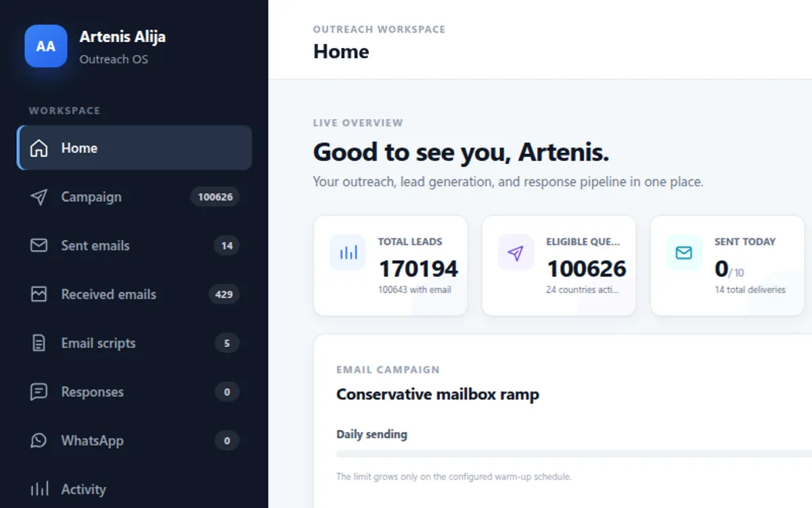The image size is (812, 508).
Task: Click the Daily sending label
Action: [x=371, y=434]
